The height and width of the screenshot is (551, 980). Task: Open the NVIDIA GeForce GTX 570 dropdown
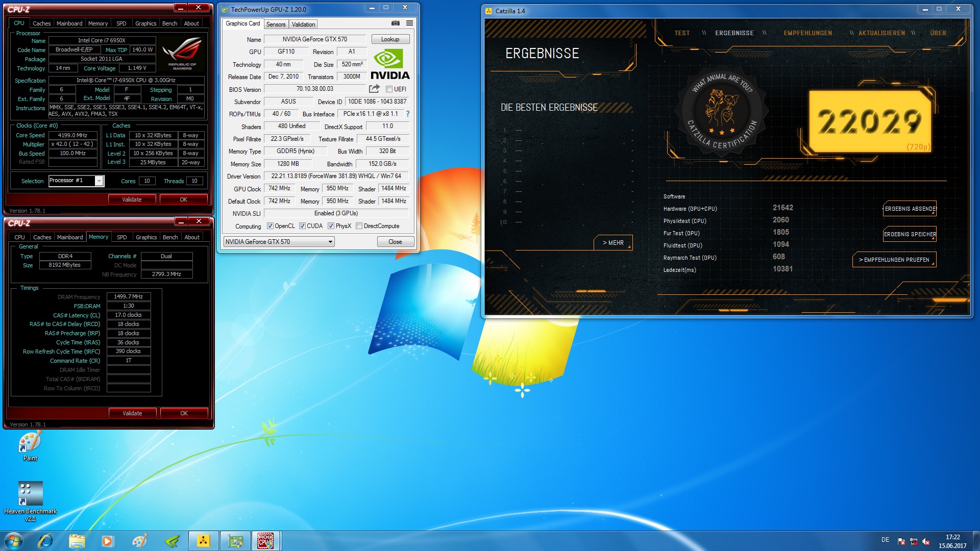tap(279, 242)
